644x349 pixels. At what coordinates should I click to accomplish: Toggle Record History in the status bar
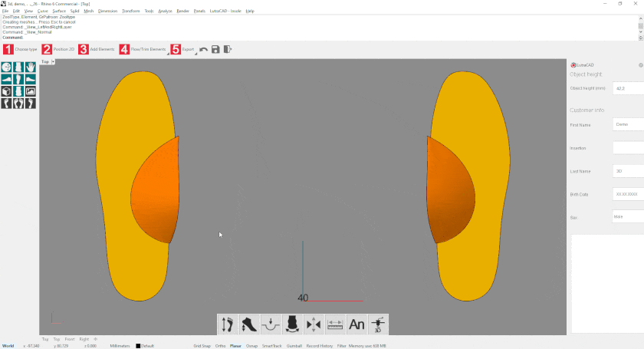(x=320, y=346)
